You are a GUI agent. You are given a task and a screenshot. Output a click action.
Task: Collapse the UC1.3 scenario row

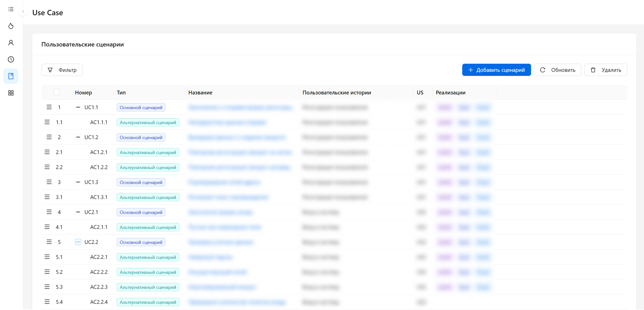pos(78,182)
